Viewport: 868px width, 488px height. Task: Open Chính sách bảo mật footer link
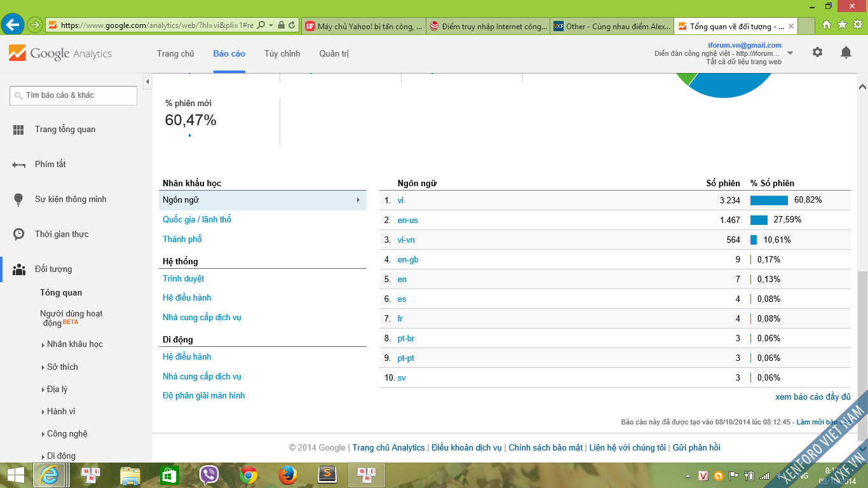coord(546,448)
